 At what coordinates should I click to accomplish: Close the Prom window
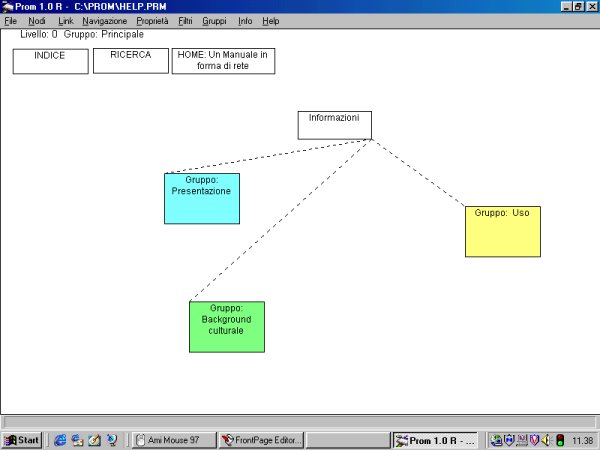point(592,7)
